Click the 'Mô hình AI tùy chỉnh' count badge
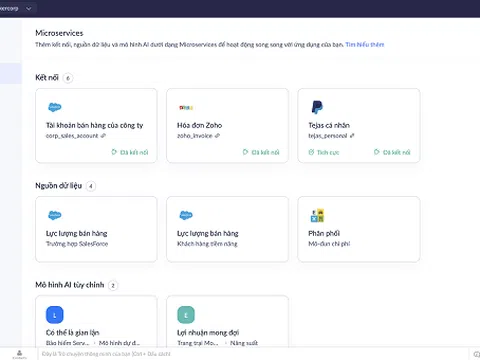 (x=113, y=285)
